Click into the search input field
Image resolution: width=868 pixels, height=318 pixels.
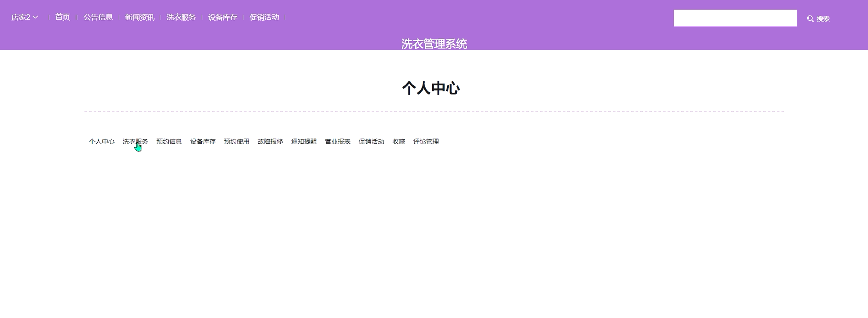pos(735,18)
